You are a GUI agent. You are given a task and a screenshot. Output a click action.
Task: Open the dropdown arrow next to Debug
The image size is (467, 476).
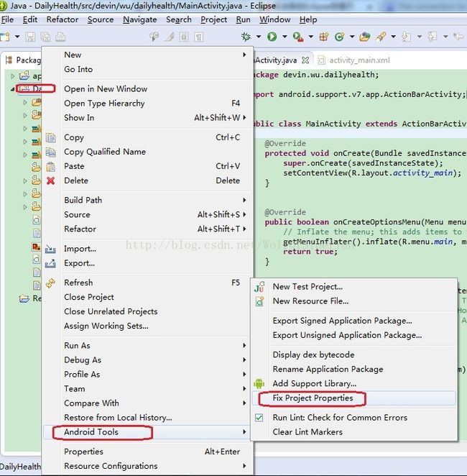pos(259,37)
